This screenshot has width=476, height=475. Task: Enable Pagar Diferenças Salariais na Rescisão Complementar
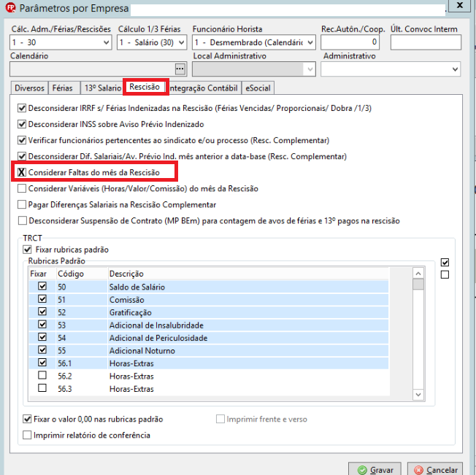[22, 204]
